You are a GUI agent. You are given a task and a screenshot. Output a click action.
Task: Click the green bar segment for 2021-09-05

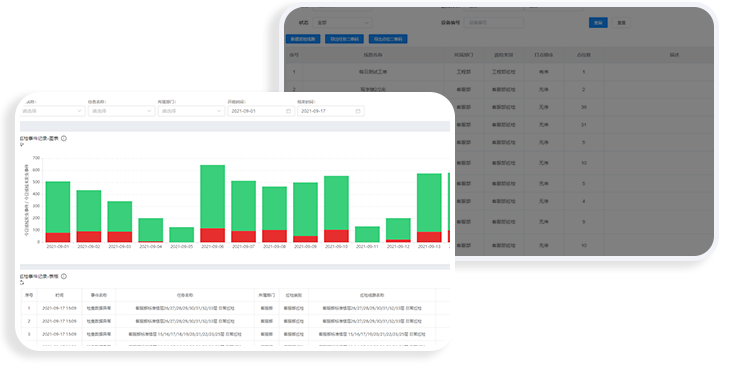182,235
